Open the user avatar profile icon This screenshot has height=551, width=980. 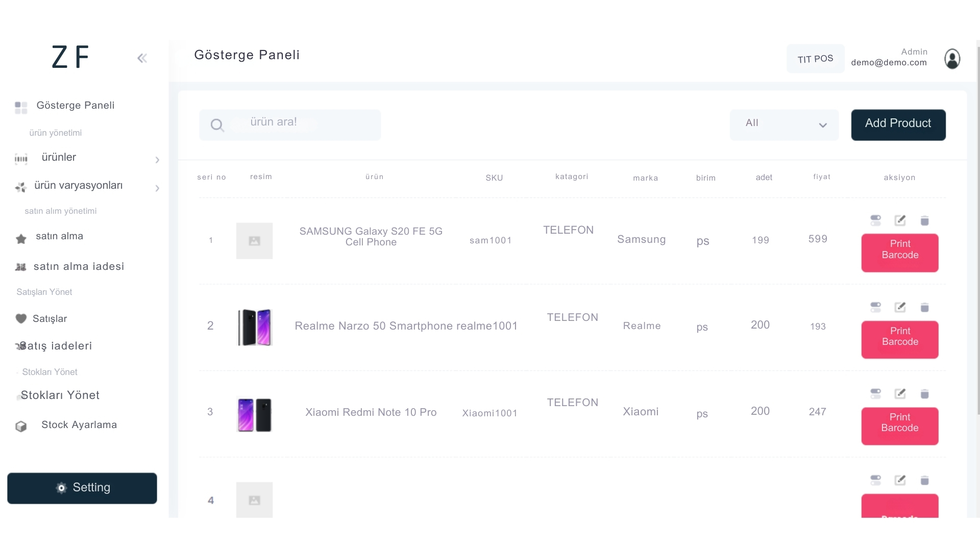[952, 59]
